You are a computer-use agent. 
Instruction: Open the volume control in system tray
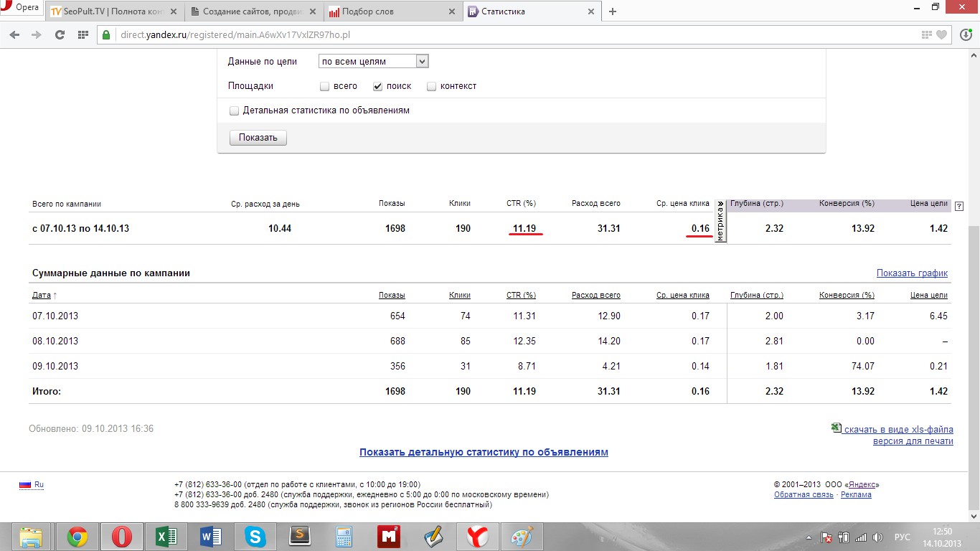(877, 537)
